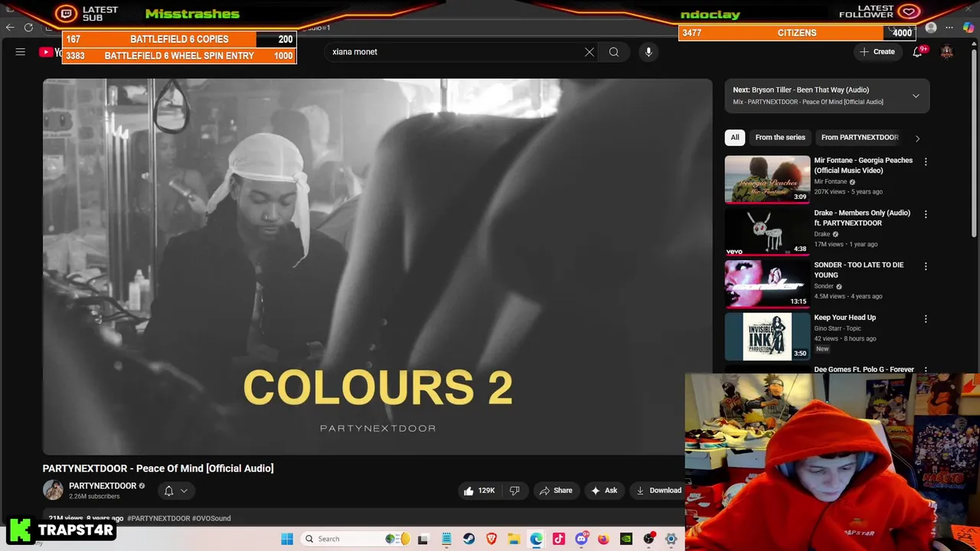Open Sonder Too Late To Die Young thumbnail
Viewport: 980px width, 551px height.
[x=767, y=284]
